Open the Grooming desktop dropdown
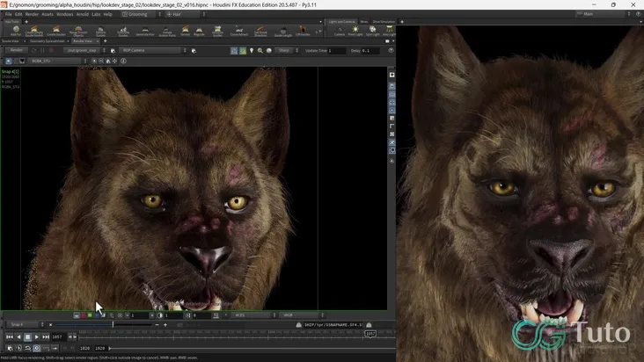 pos(142,14)
